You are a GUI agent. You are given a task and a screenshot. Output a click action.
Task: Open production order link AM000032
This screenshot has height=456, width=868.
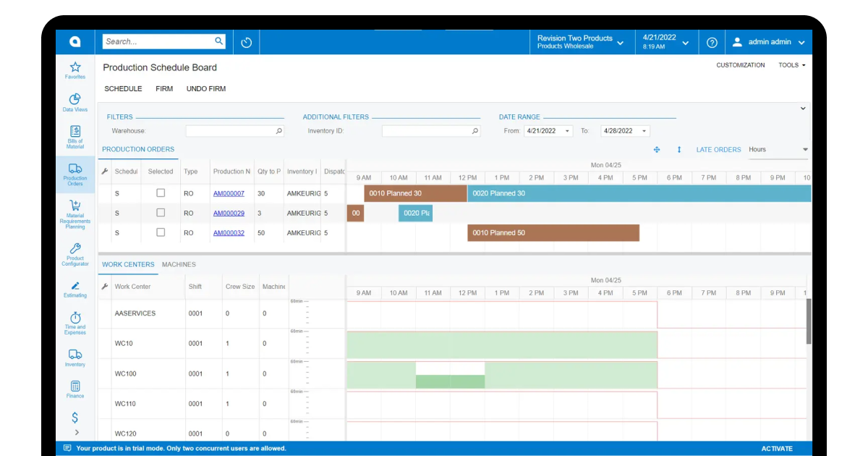[x=229, y=233]
